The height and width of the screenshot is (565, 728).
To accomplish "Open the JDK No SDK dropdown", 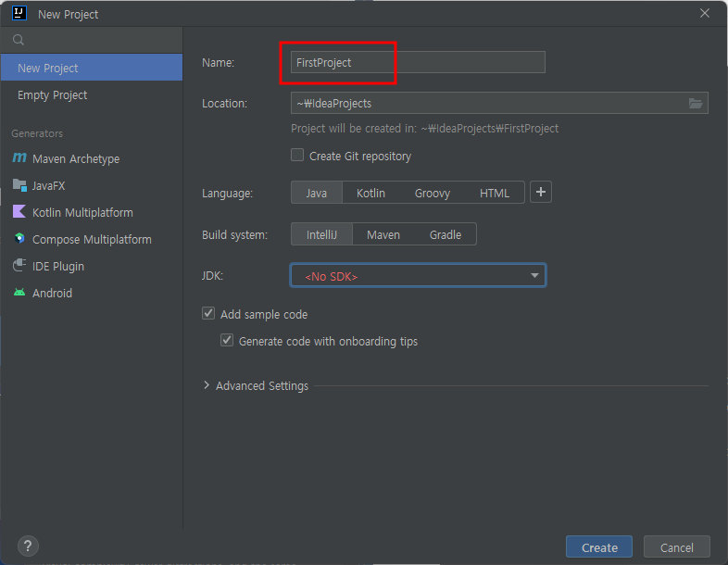I will [418, 276].
